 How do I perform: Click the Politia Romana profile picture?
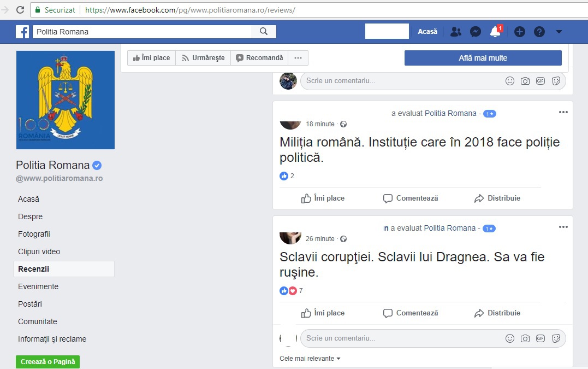(66, 100)
